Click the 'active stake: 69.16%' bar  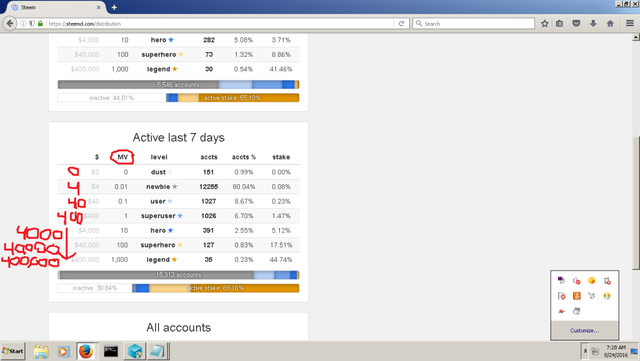[217, 288]
